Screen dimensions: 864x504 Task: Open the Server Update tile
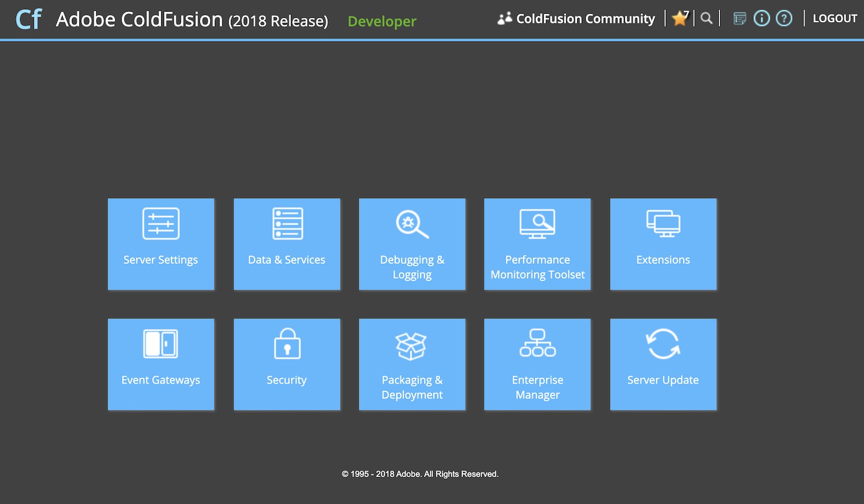click(x=663, y=365)
